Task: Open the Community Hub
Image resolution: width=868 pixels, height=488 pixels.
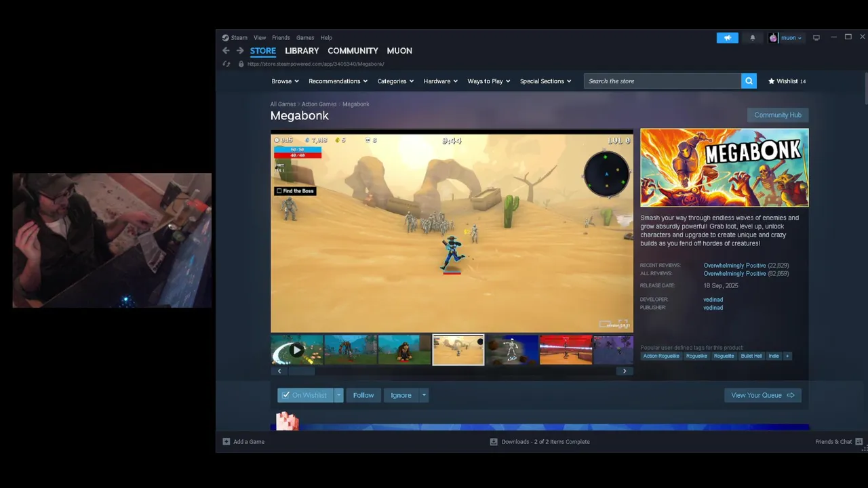Action: pyautogui.click(x=778, y=115)
